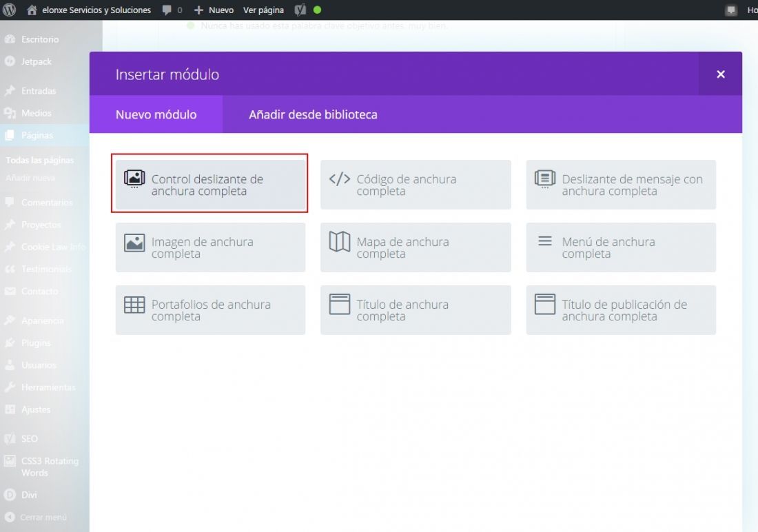Click the Ajustes settings icon
The width and height of the screenshot is (758, 532).
(10, 409)
